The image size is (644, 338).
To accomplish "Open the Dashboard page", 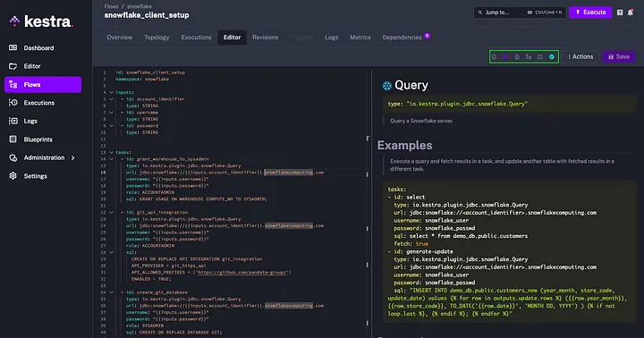I will point(38,48).
